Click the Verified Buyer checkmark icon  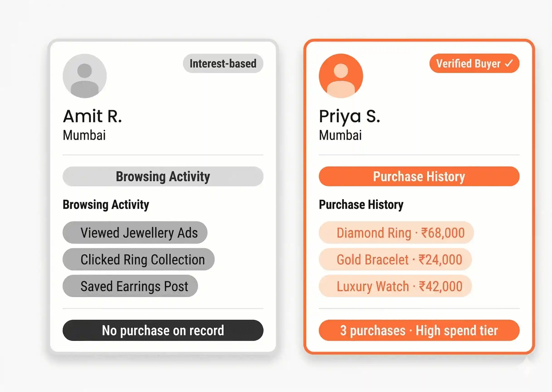(509, 64)
